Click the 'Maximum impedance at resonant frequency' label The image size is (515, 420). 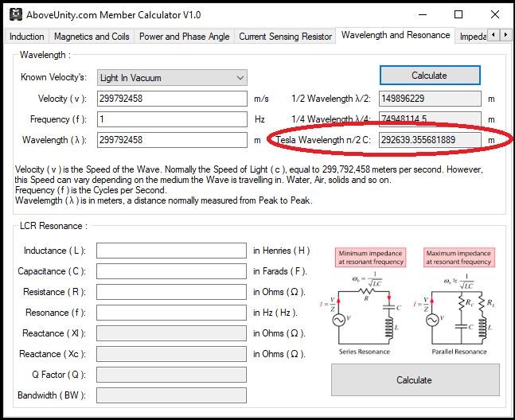click(x=458, y=258)
